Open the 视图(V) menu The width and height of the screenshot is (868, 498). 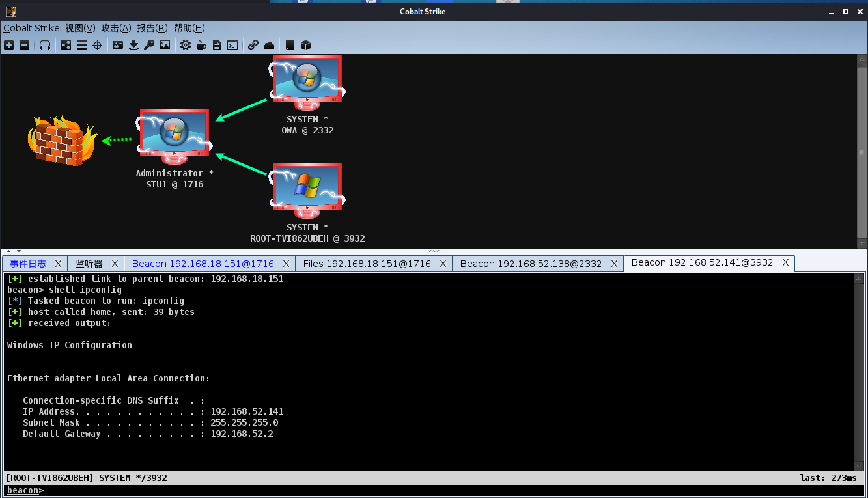tap(80, 28)
